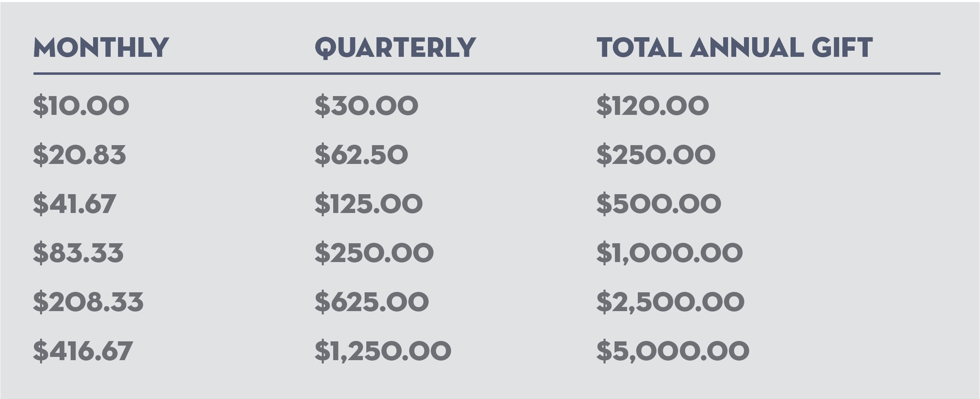Select the TOTAL ANNUAL GIFT header
This screenshot has height=399, width=980.
(735, 48)
